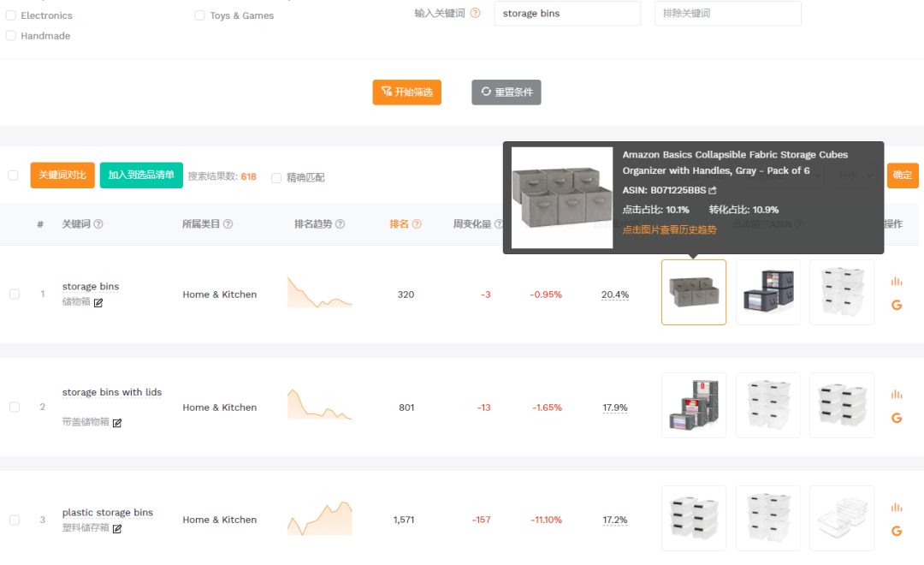The height and width of the screenshot is (565, 924).
Task: Click the edit icon next to 塑料储存箱 translation
Action: [117, 528]
